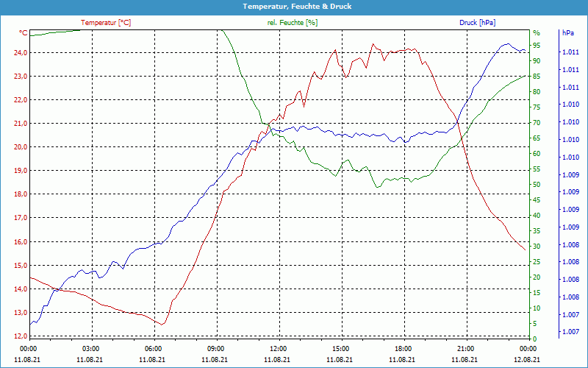Click temperature axis value 16,0

[x=21, y=242]
